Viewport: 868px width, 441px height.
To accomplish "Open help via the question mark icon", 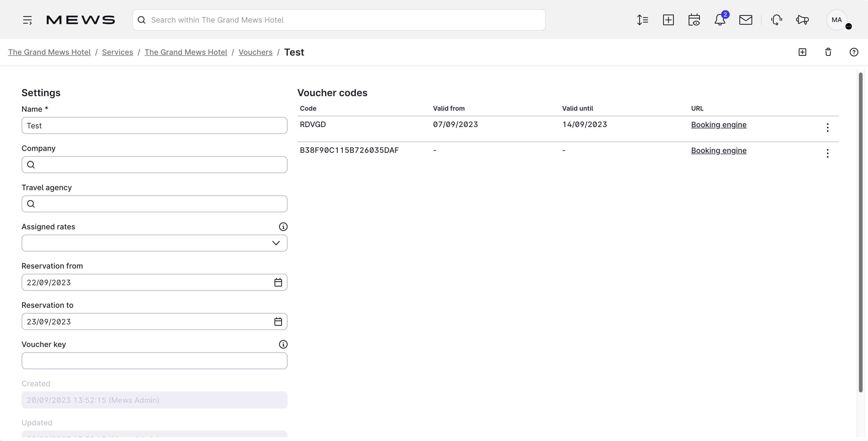I will pyautogui.click(x=854, y=52).
